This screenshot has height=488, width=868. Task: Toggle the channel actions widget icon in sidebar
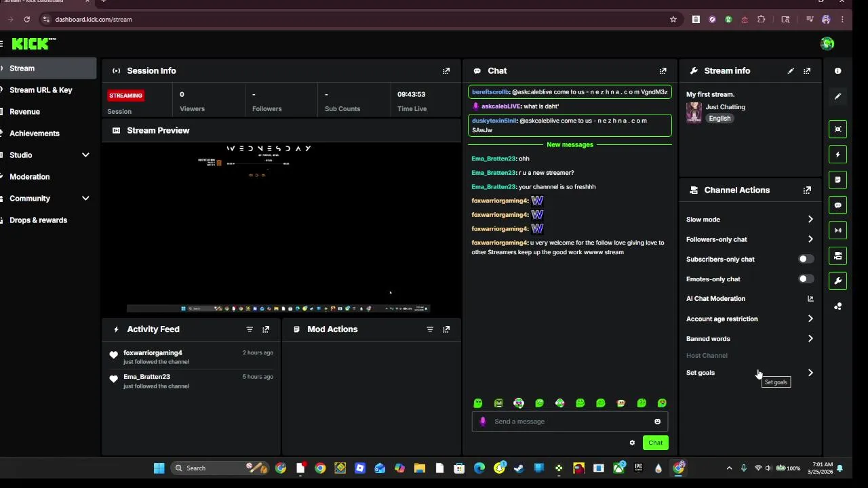click(x=838, y=256)
